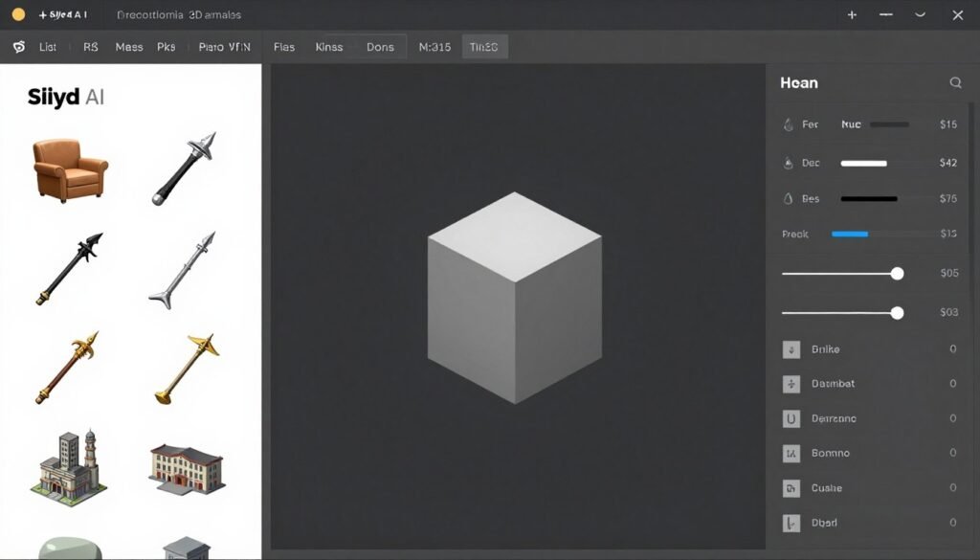Click the icon beside Bonnno row
Screen dimensions: 980x560
[791, 453]
